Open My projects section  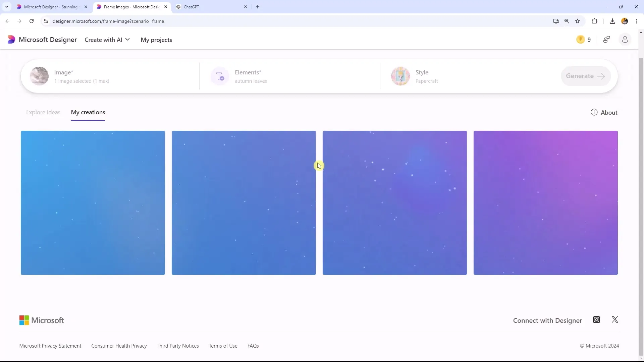(x=156, y=40)
